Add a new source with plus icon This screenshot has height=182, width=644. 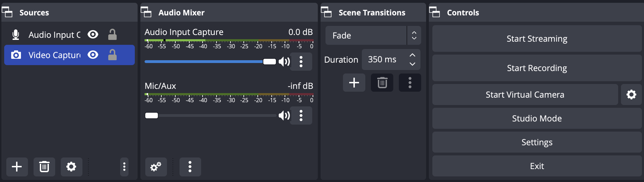pyautogui.click(x=17, y=167)
